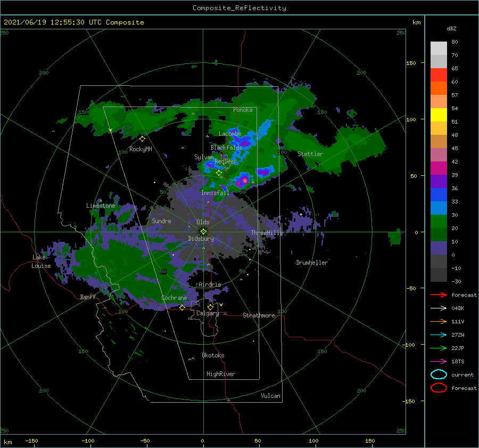Screen dimensions: 479x448
Task: Click the Sundre label
Action: pyautogui.click(x=161, y=221)
